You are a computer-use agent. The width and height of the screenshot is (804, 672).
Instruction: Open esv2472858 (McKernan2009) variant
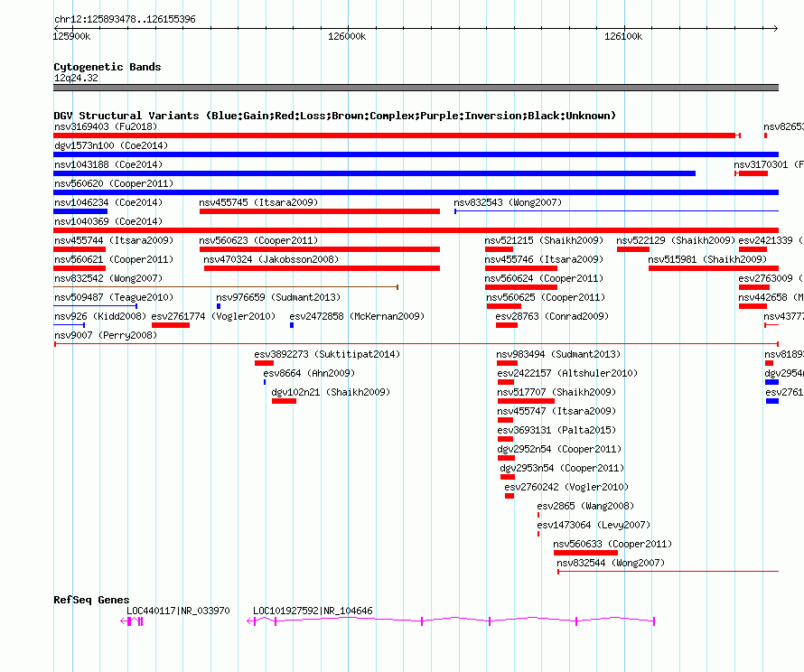[x=357, y=316]
